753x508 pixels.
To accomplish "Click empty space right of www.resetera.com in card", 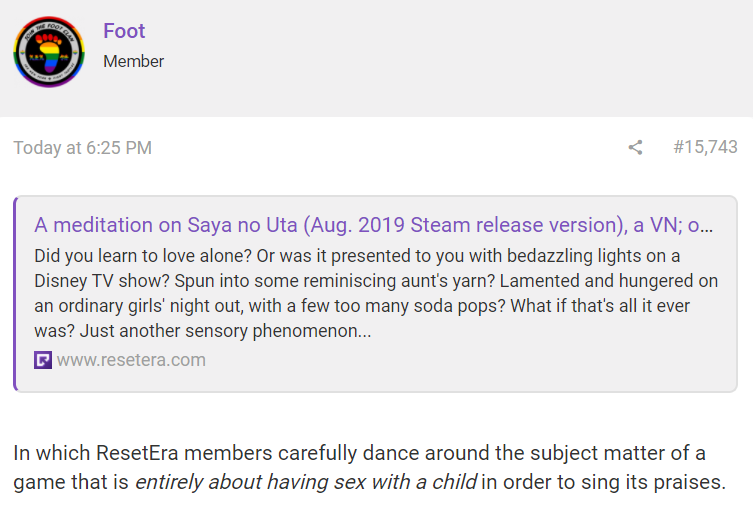I will [471, 360].
